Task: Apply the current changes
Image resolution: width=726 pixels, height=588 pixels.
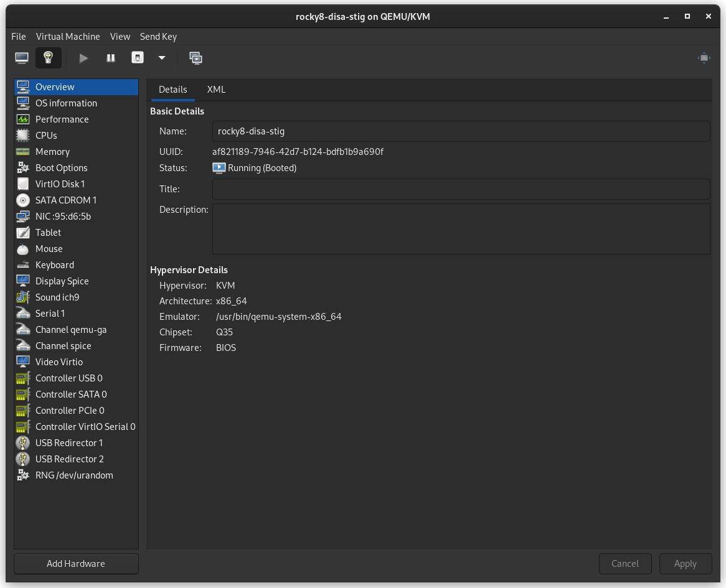Action: click(686, 563)
